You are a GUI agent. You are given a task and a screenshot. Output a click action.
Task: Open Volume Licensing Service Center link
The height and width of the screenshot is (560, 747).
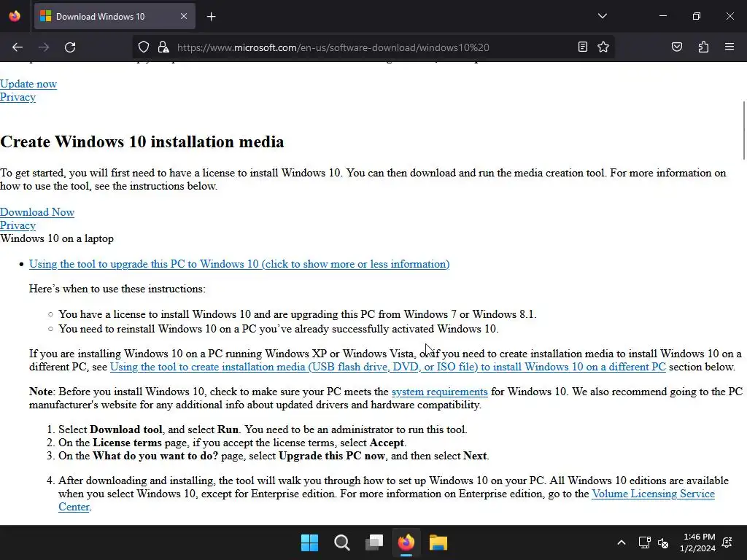387,500
